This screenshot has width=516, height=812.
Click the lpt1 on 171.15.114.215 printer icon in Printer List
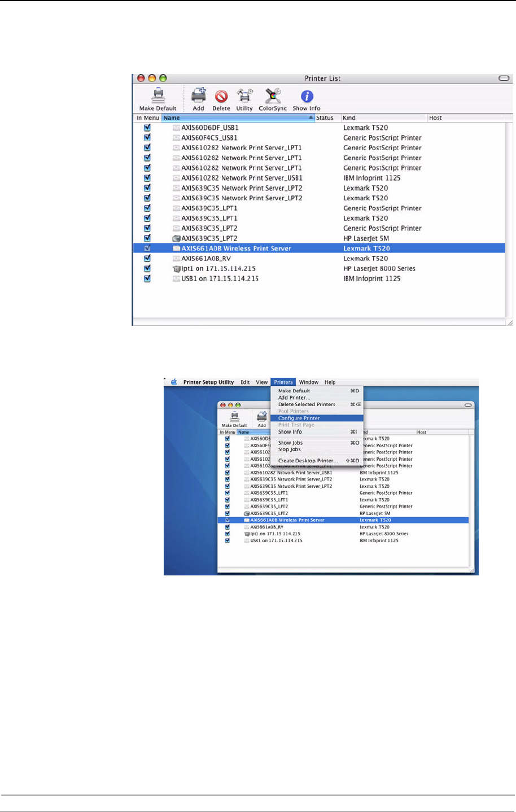tap(176, 269)
